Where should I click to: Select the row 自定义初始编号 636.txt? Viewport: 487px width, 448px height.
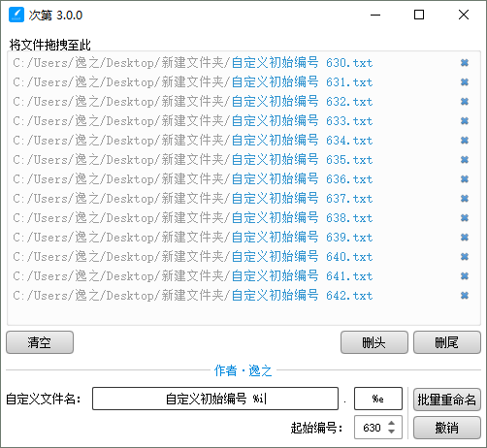tap(243, 179)
